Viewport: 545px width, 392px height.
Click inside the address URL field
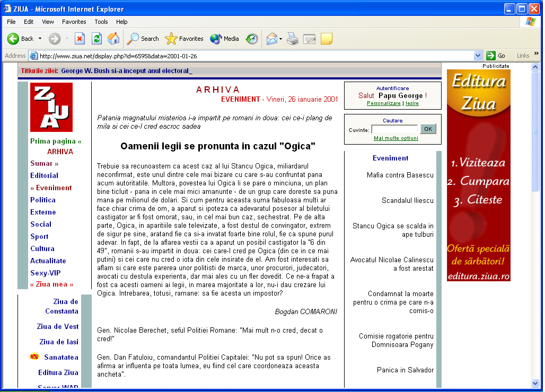(x=256, y=56)
